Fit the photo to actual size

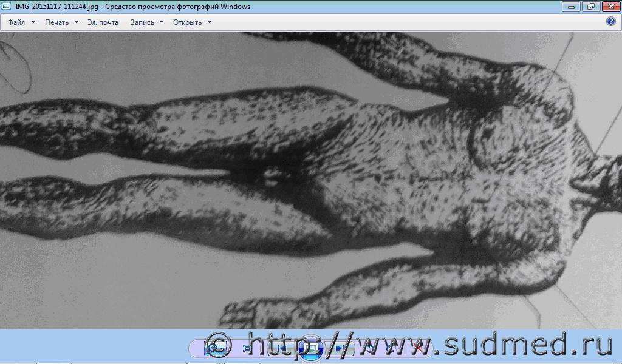(247, 348)
